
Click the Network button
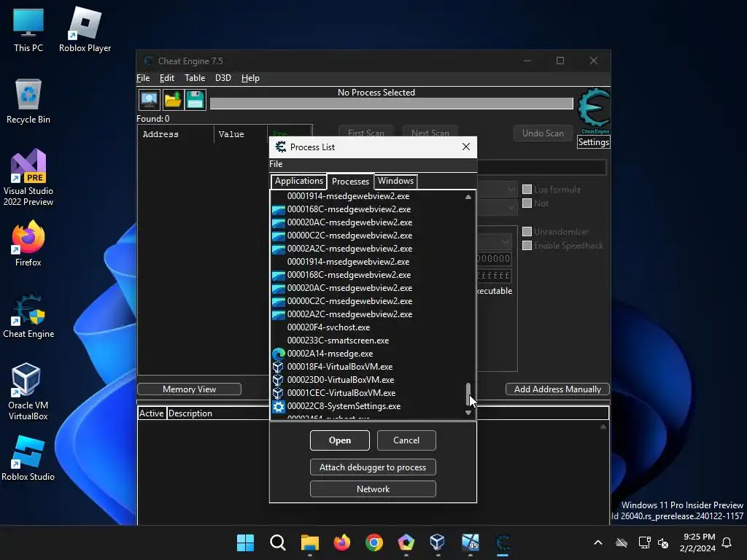coord(373,489)
